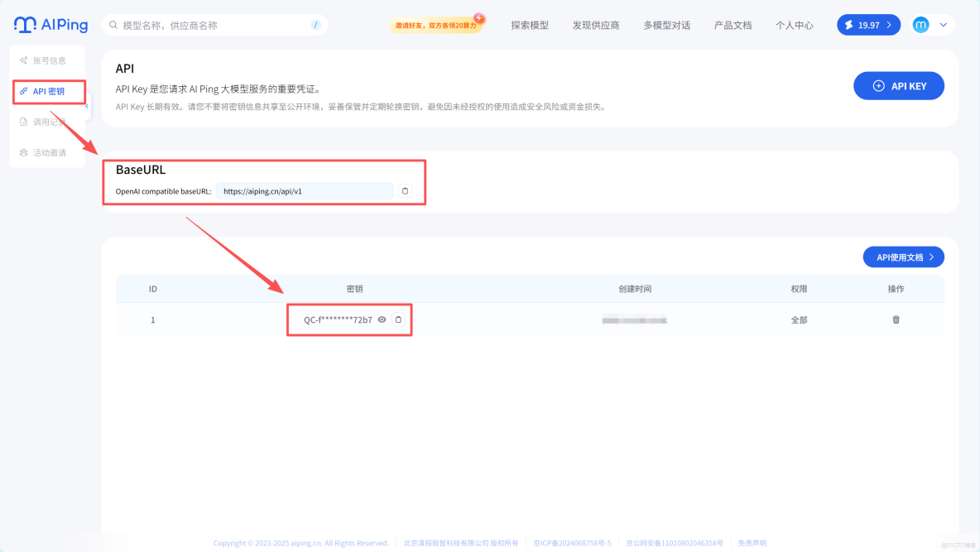Click the model search input field
The height and width of the screenshot is (552, 980).
click(207, 25)
